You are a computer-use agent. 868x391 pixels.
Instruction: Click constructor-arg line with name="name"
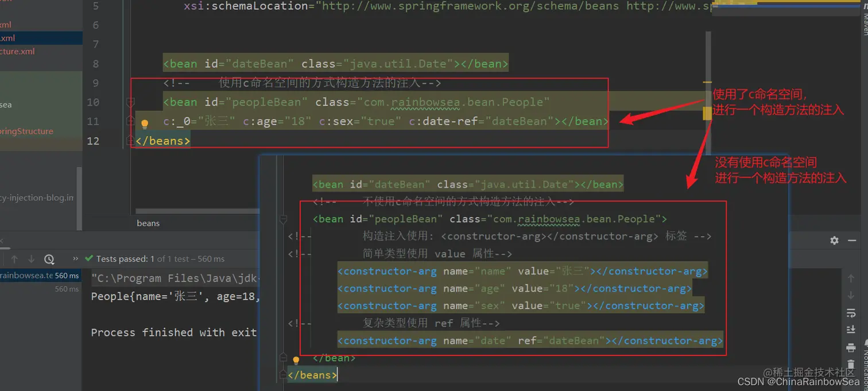(x=522, y=271)
